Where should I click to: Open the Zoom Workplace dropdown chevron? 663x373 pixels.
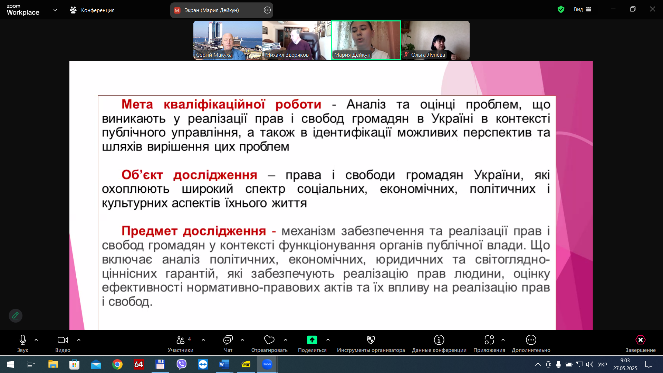point(55,10)
